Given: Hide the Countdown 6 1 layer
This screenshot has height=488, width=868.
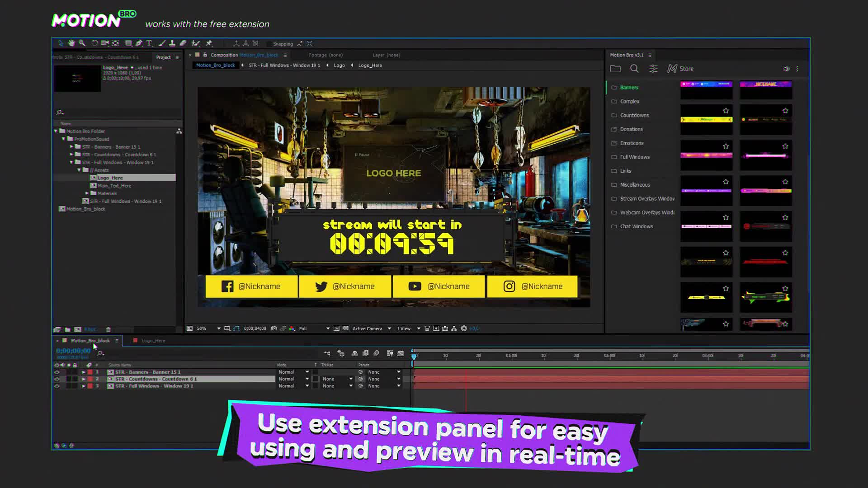Looking at the screenshot, I should [57, 379].
